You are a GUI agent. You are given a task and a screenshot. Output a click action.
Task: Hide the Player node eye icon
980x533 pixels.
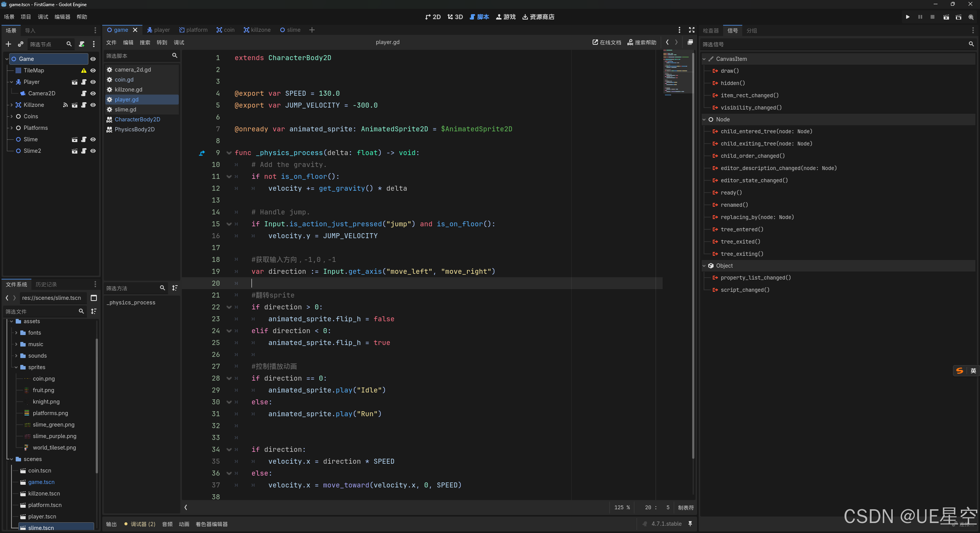[x=93, y=82]
